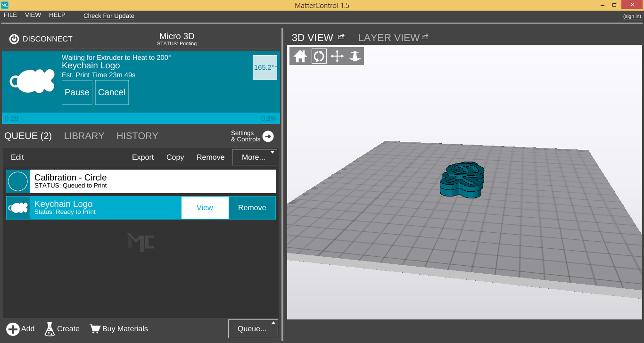Open the VIEW menu

click(x=33, y=15)
